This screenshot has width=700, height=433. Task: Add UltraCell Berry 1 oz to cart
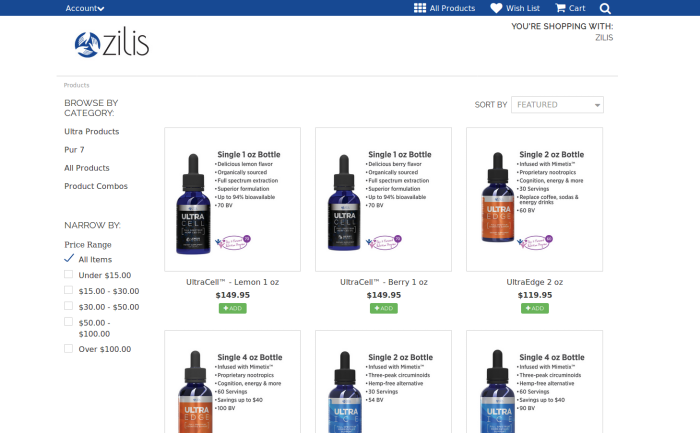383,308
